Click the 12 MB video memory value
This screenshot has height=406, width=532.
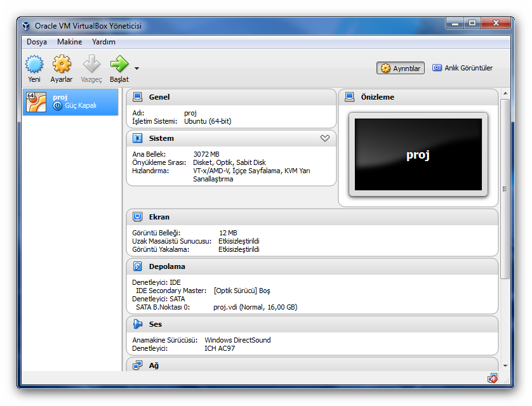click(228, 233)
